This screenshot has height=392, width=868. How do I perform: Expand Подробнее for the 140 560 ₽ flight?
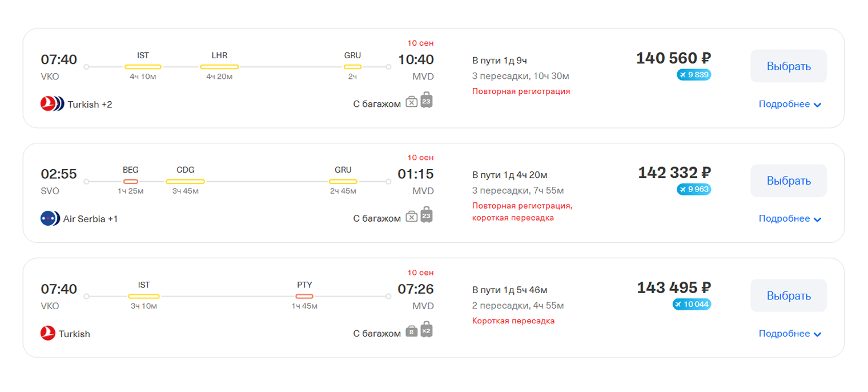[x=789, y=104]
